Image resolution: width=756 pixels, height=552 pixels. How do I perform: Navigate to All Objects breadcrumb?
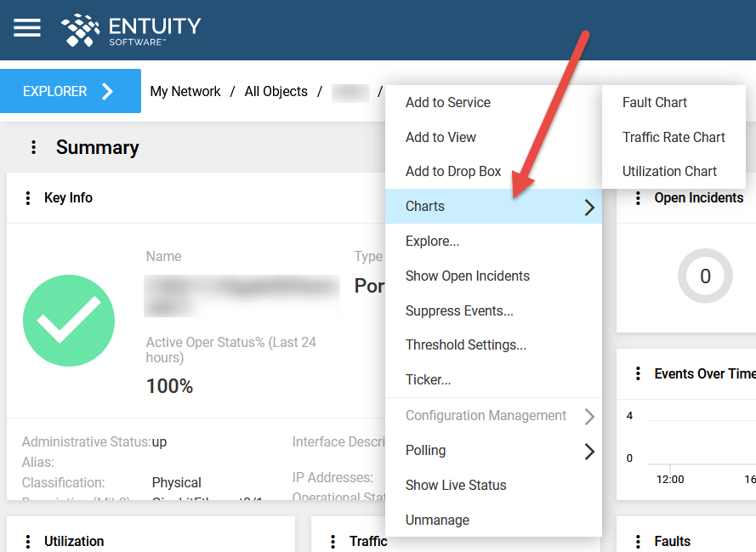coord(276,91)
